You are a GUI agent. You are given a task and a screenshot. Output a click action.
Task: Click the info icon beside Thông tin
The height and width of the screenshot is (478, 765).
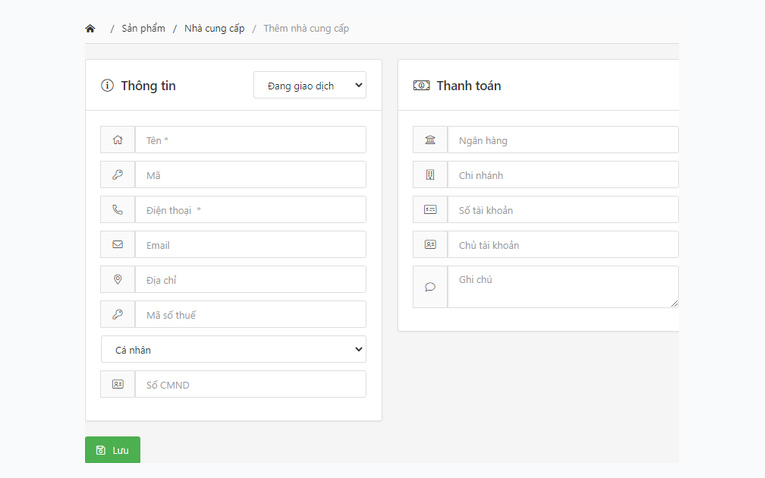[107, 85]
